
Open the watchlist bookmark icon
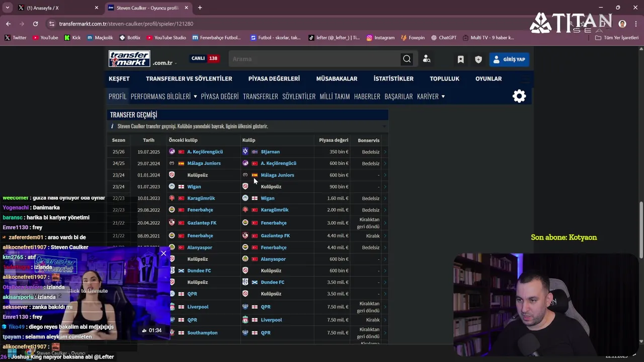pyautogui.click(x=460, y=59)
